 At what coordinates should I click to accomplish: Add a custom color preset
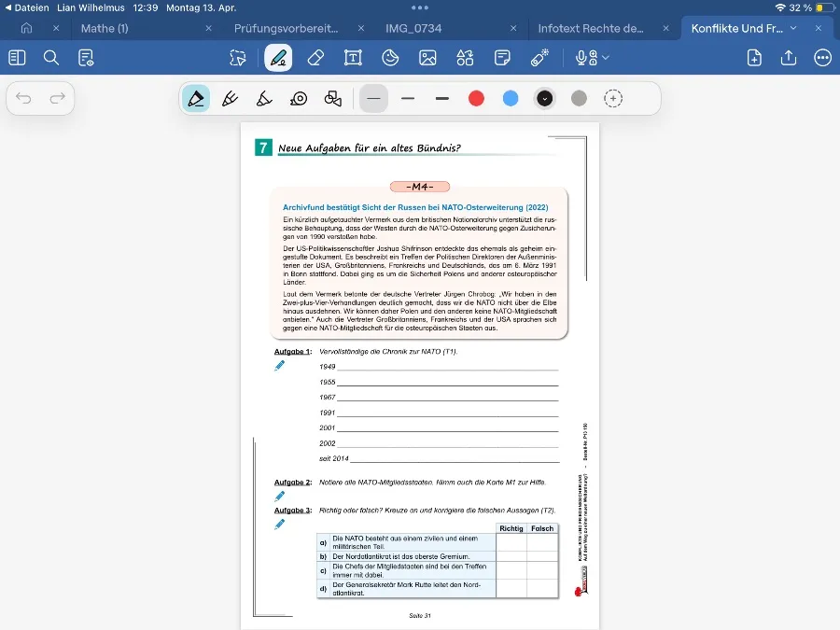point(613,99)
